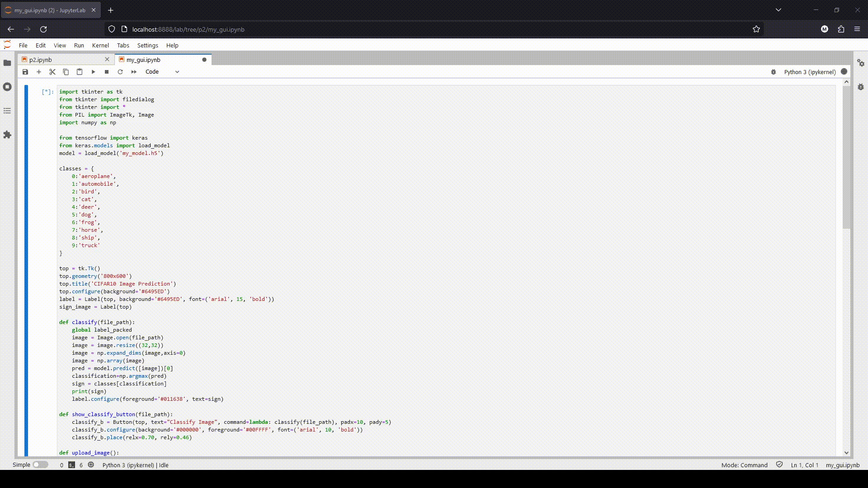868x488 pixels.
Task: Insert a cell below with the plus icon
Action: pos(39,72)
